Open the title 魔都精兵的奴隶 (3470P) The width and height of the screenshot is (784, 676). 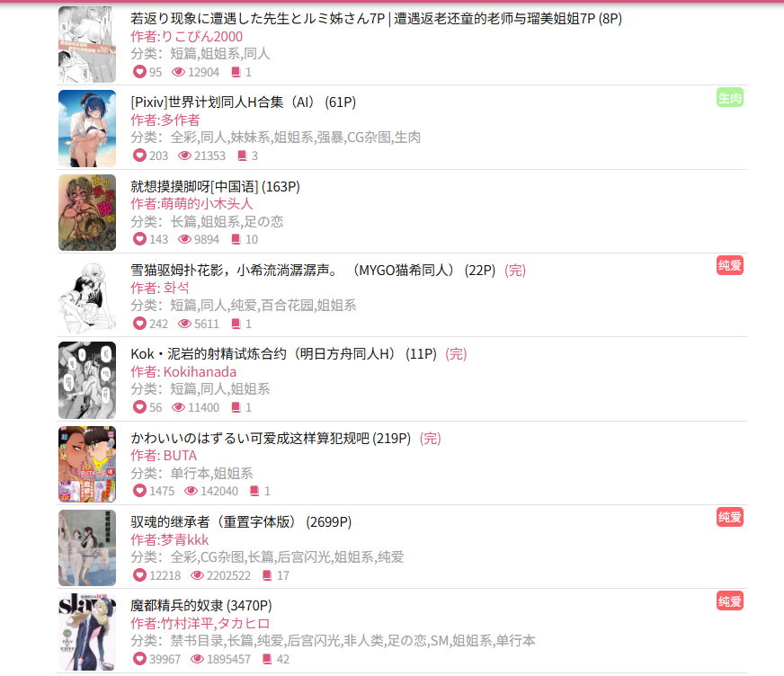(x=201, y=606)
